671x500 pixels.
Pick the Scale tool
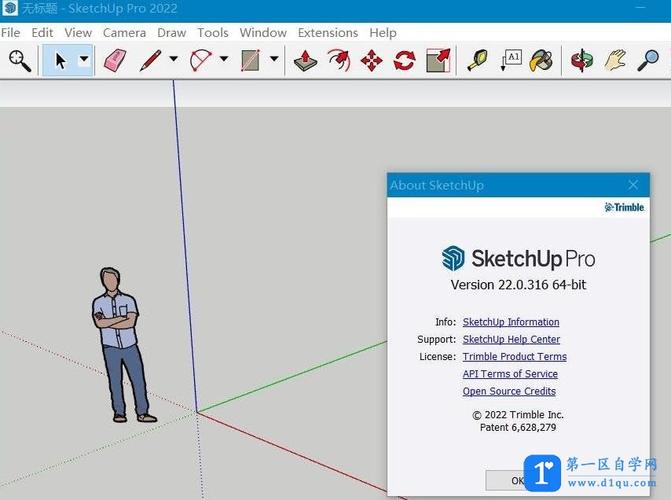438,60
